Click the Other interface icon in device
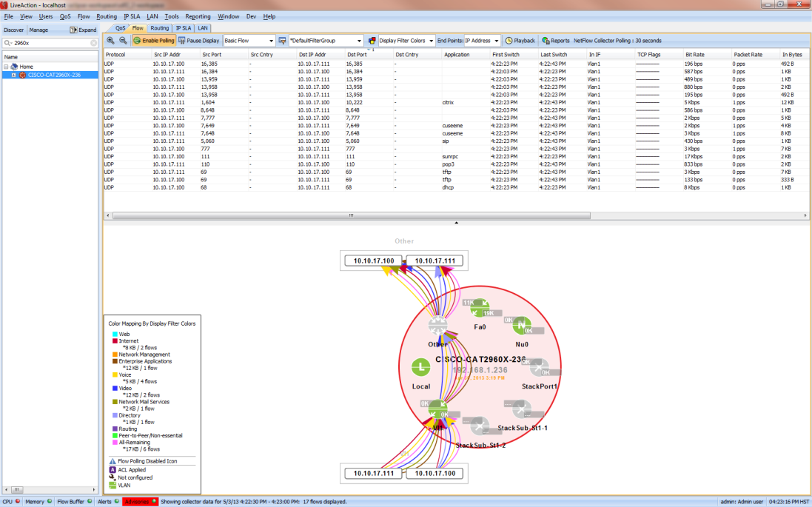This screenshot has width=812, height=507. [x=437, y=325]
